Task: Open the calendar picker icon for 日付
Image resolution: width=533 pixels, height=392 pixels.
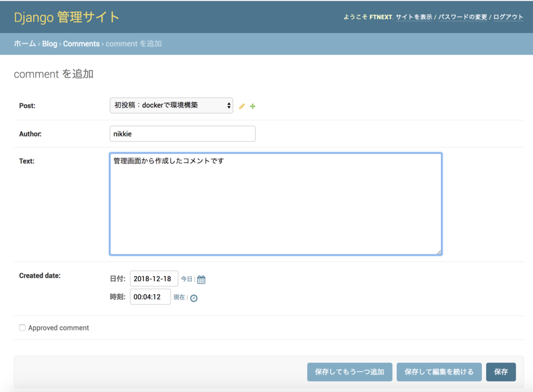Action: [200, 279]
